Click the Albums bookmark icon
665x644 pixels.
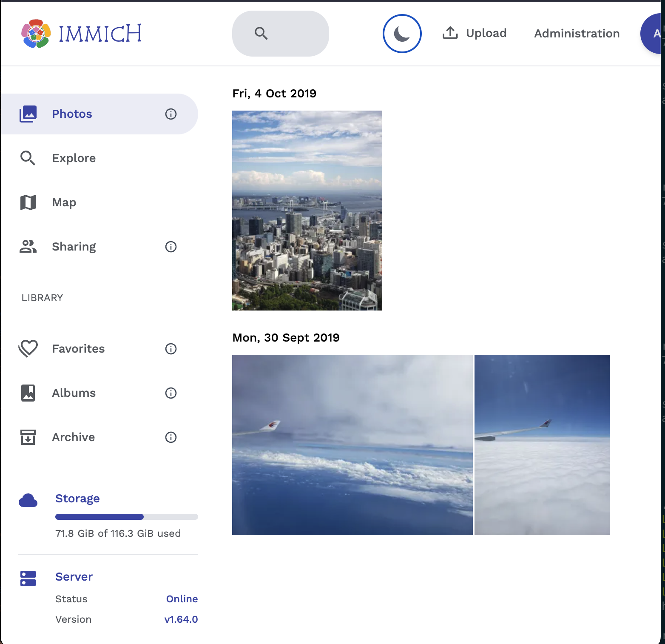coord(28,393)
